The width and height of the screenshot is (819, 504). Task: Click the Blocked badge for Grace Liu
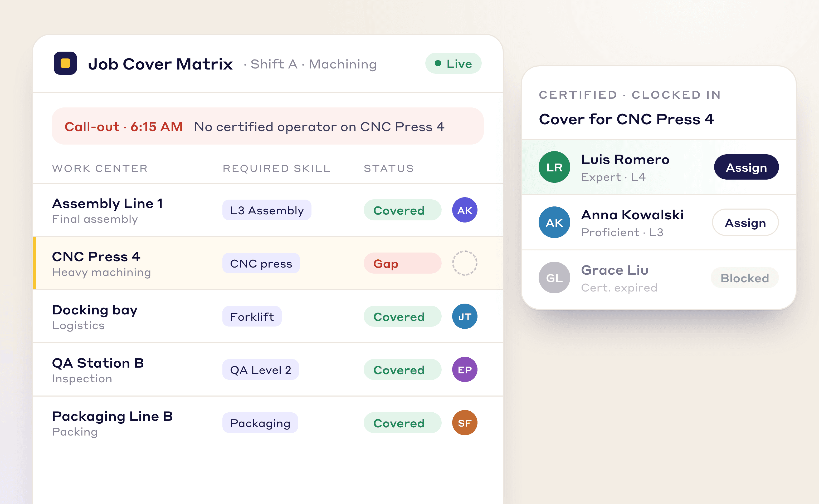[x=745, y=278]
